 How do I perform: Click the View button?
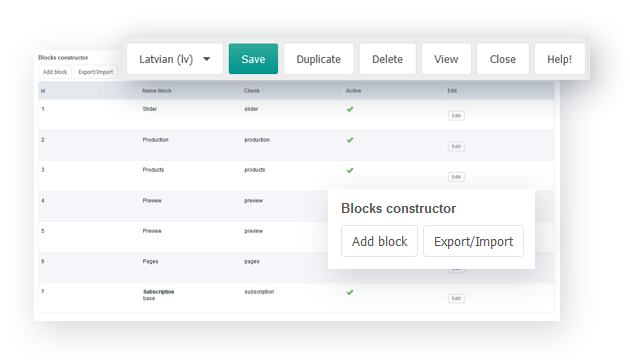click(x=446, y=59)
